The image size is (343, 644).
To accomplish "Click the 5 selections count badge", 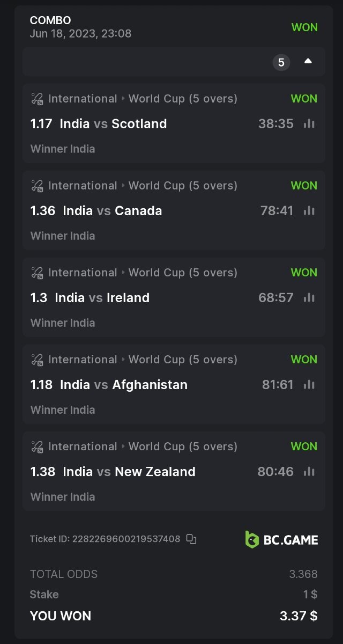I will [281, 63].
